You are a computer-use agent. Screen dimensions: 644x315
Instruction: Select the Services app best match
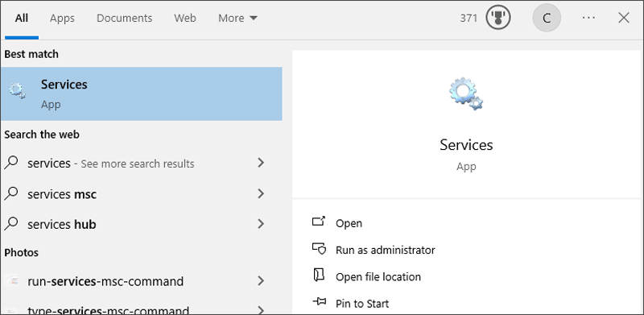point(142,93)
